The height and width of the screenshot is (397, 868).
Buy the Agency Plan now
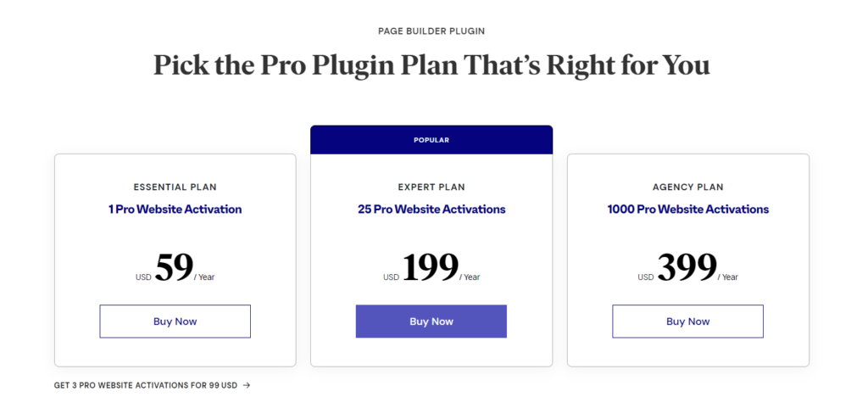687,322
